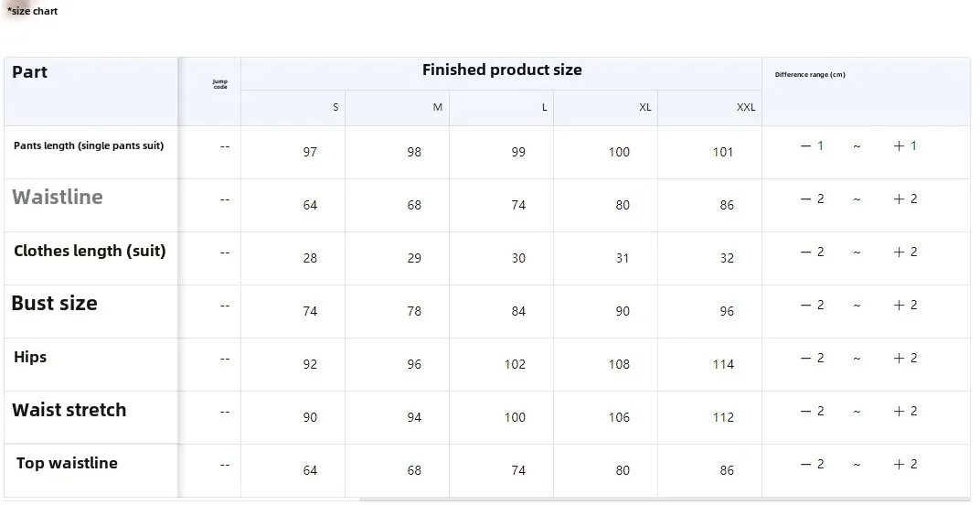980x505 pixels.
Task: Select the XXL size column header
Action: 746,107
